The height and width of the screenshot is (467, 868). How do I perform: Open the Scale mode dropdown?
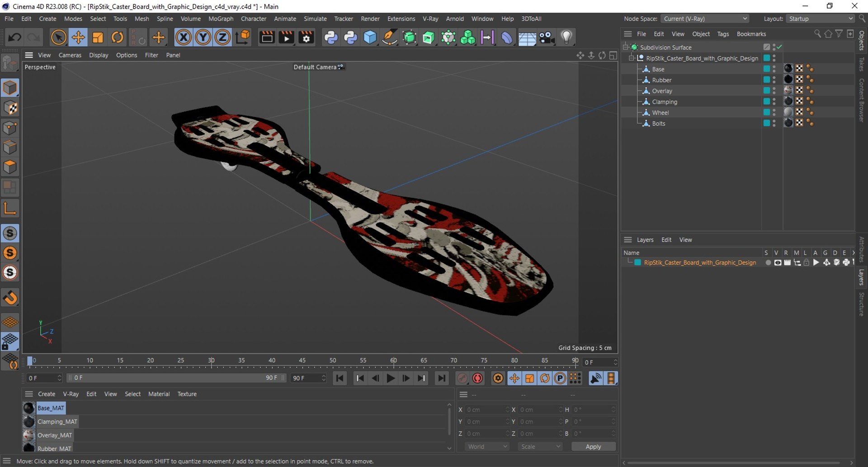[540, 447]
